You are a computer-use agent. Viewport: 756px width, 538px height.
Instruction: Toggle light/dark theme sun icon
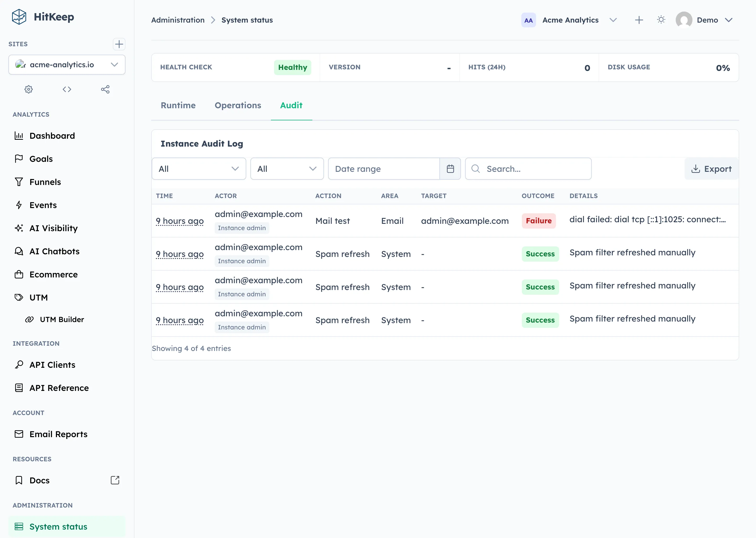click(661, 20)
